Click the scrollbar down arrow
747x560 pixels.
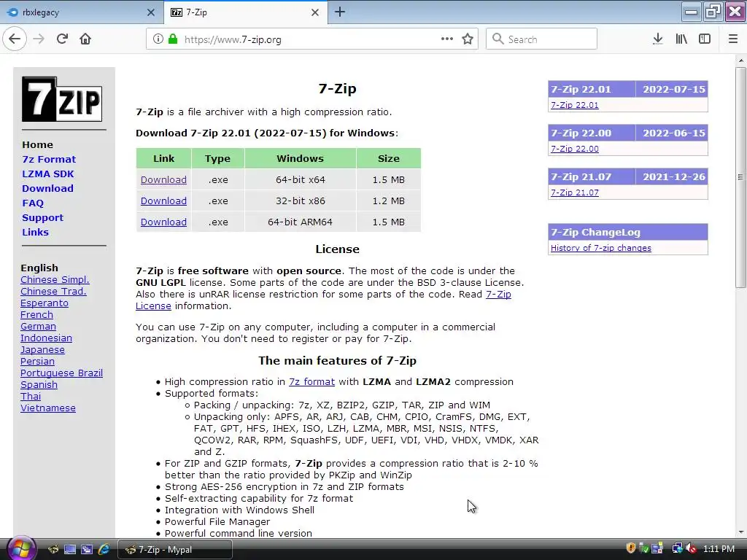click(x=740, y=532)
